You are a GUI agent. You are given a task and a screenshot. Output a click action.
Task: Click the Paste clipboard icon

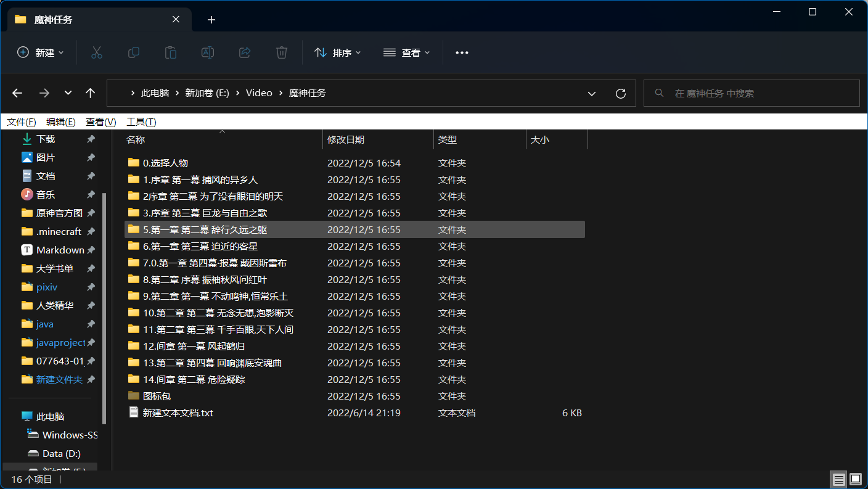pyautogui.click(x=171, y=52)
